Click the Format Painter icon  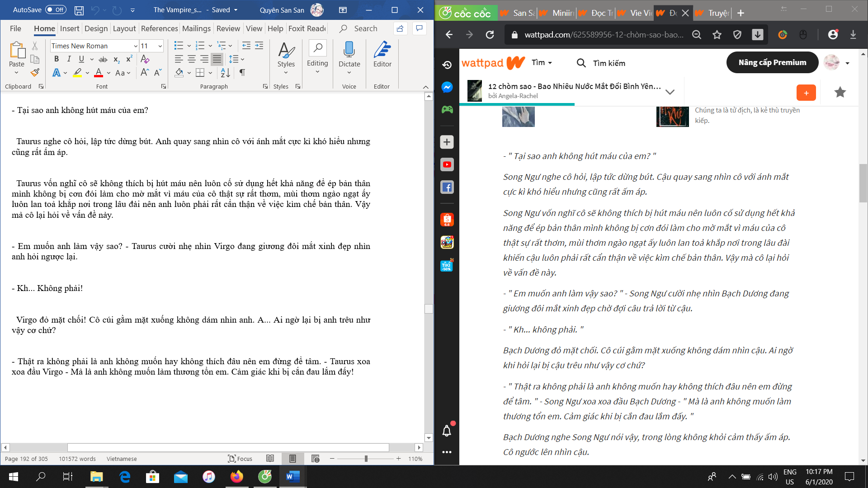[35, 73]
